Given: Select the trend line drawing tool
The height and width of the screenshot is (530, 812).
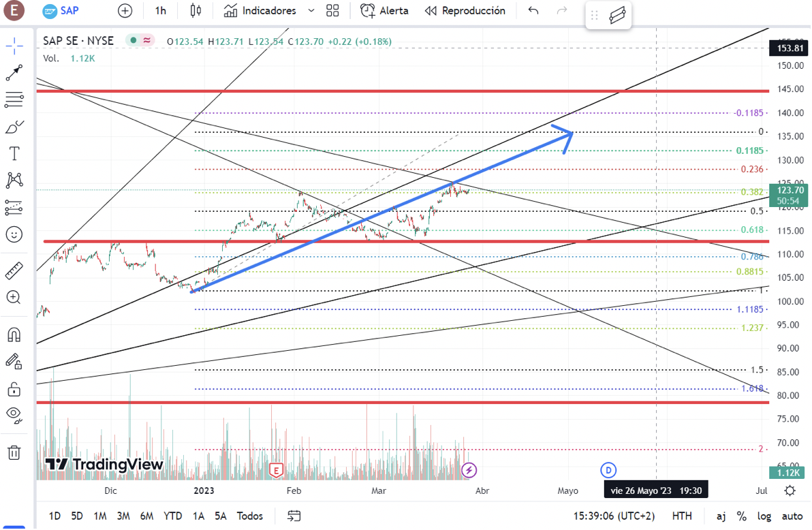Looking at the screenshot, I should coord(14,72).
